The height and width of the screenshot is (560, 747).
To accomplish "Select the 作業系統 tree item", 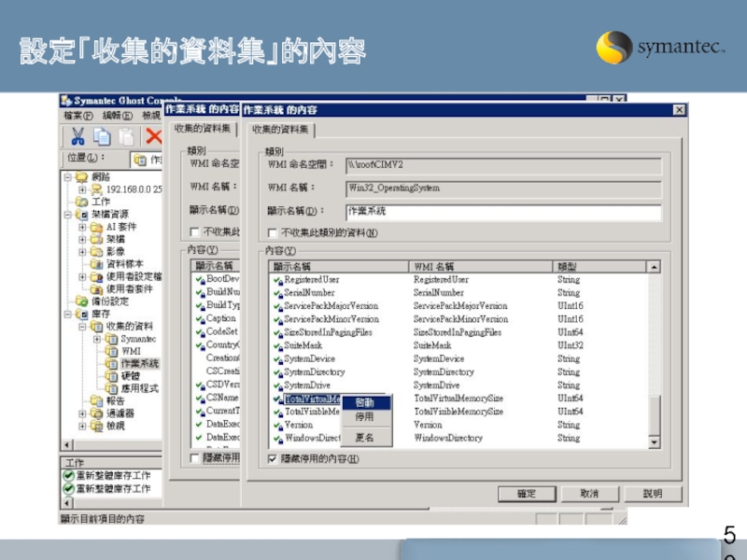I will click(139, 363).
